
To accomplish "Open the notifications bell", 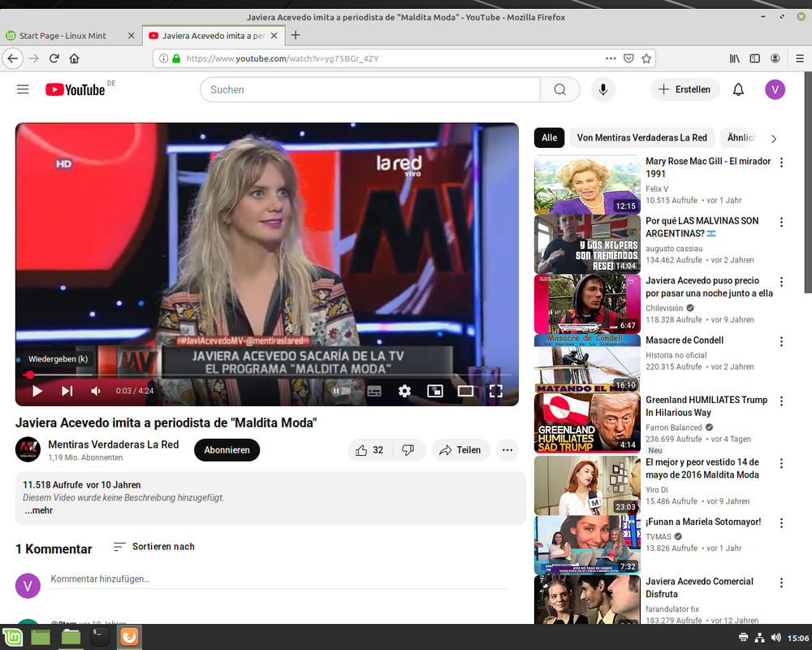I will [x=738, y=89].
